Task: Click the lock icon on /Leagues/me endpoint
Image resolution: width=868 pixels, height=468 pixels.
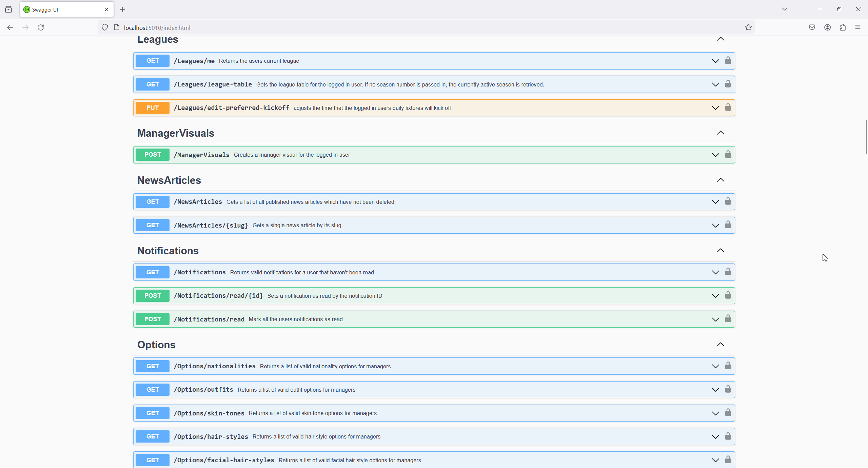Action: click(728, 61)
